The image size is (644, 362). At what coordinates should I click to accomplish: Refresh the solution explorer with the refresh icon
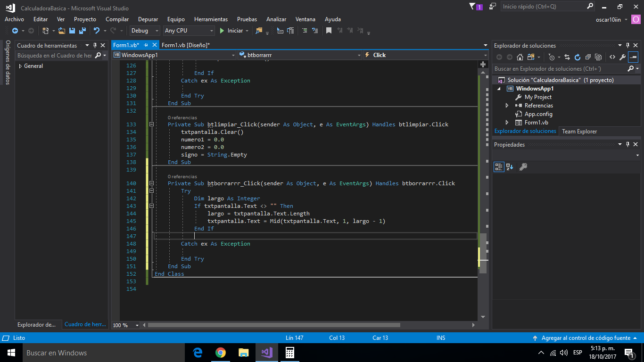click(577, 57)
